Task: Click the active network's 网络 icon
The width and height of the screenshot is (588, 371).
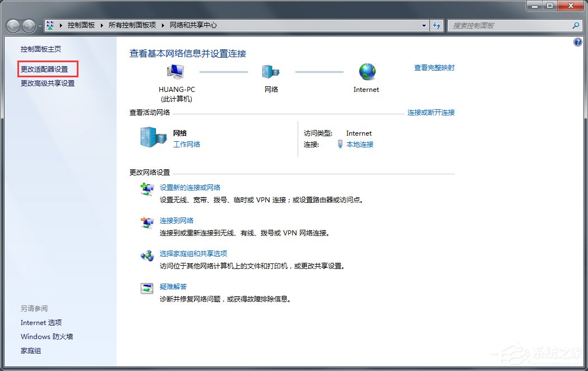Action: click(150, 138)
